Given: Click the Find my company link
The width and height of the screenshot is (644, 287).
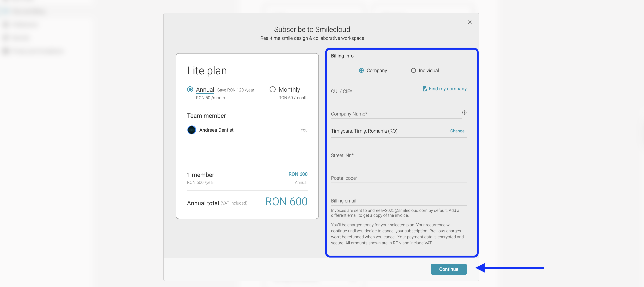Looking at the screenshot, I should click(447, 89).
